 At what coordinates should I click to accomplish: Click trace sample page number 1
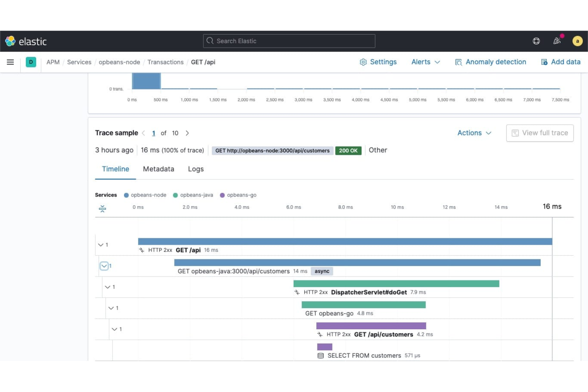click(x=154, y=133)
